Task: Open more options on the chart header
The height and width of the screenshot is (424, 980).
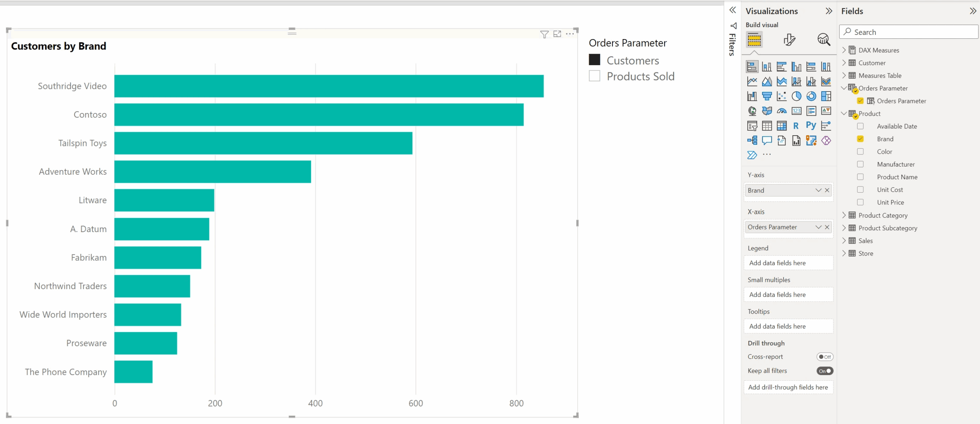Action: click(x=570, y=34)
